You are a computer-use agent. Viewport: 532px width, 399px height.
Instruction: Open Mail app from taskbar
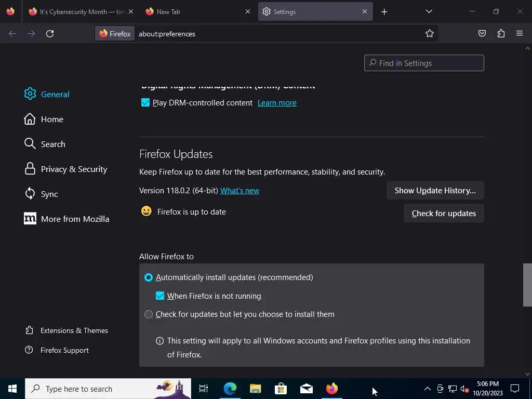pyautogui.click(x=306, y=389)
